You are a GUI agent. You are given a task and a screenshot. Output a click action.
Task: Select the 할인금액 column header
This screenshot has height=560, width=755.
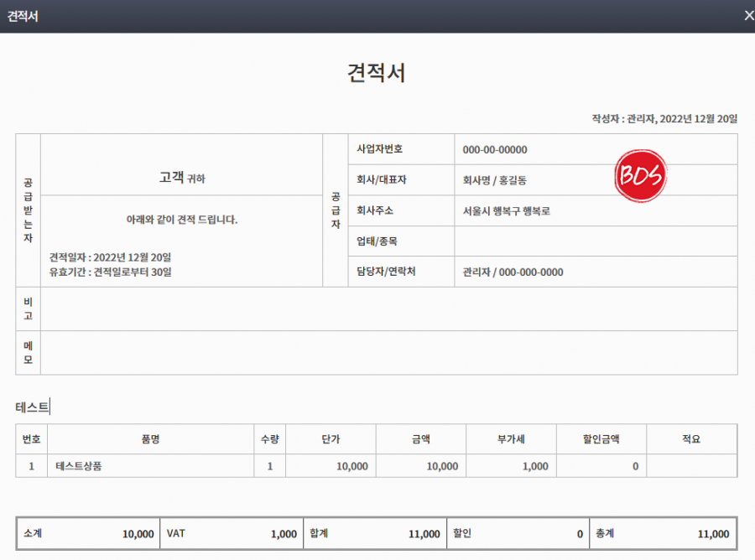coord(601,439)
